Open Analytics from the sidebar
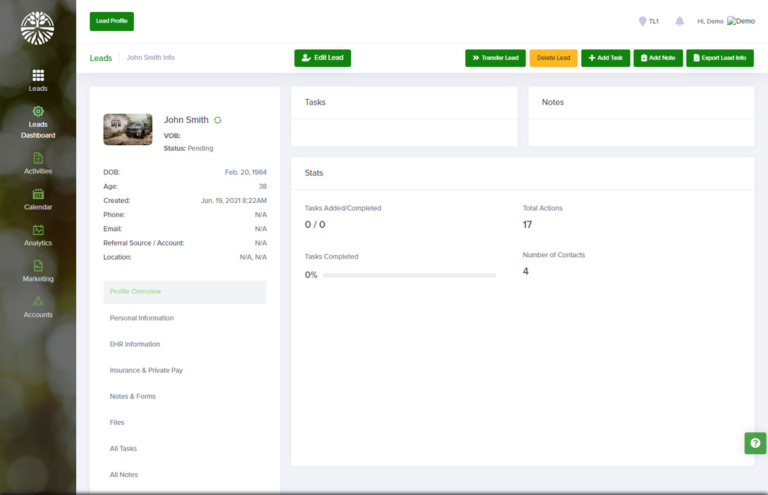This screenshot has height=495, width=768. click(38, 230)
